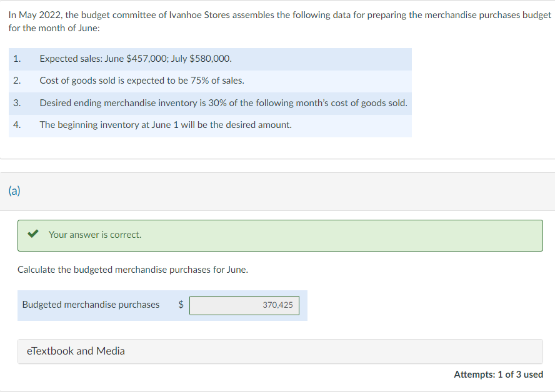This screenshot has width=555, height=392.
Task: Click the dollar sign beside the answer box
Action: pyautogui.click(x=181, y=305)
